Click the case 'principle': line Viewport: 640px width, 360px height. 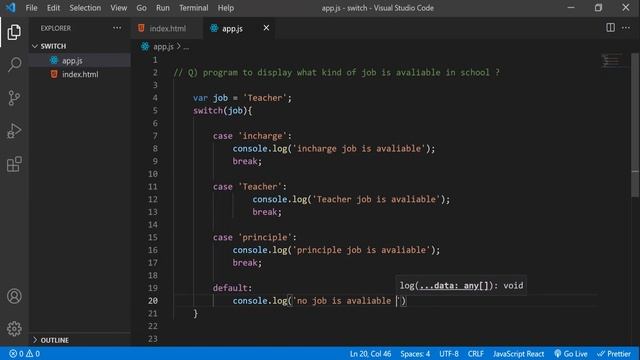click(254, 237)
